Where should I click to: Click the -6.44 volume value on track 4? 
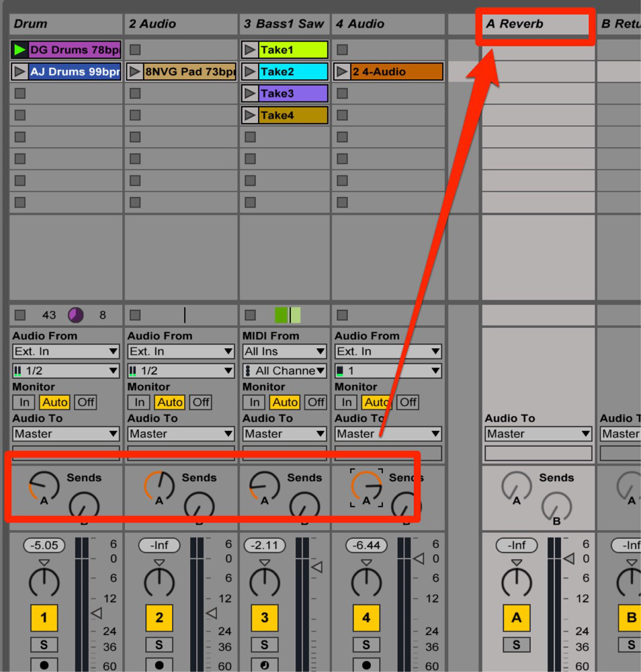(366, 545)
